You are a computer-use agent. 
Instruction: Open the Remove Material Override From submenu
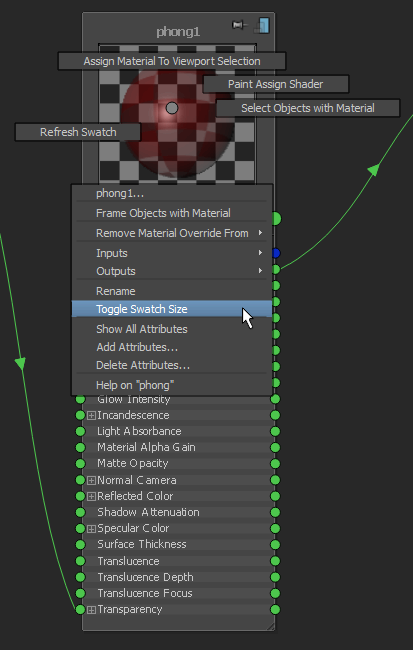tap(172, 233)
